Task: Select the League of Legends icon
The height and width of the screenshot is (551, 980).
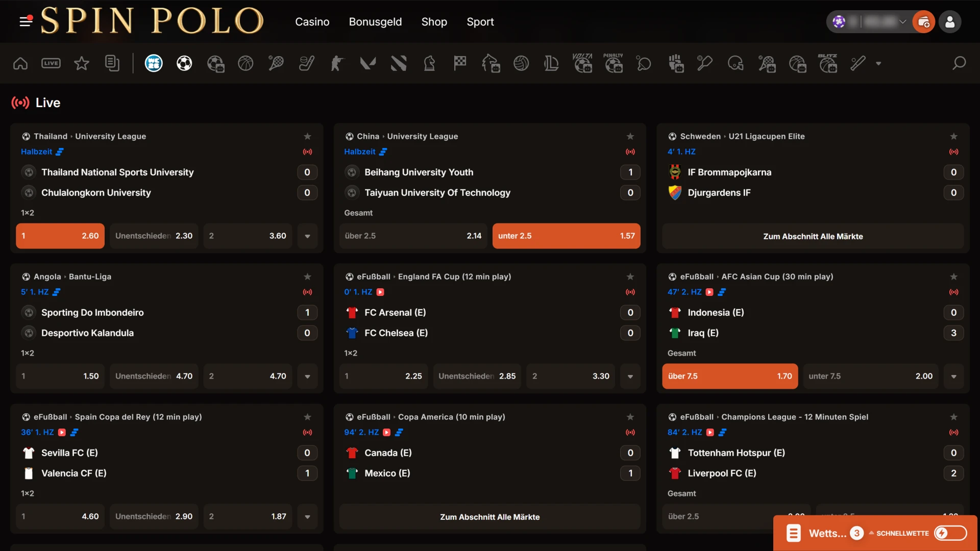Action: coord(552,63)
